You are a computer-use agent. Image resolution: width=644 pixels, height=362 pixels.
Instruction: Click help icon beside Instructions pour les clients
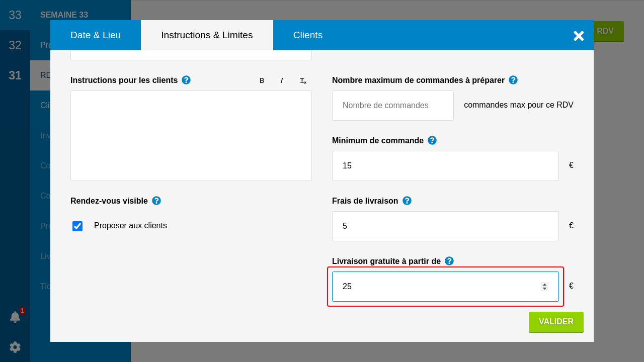(x=186, y=80)
